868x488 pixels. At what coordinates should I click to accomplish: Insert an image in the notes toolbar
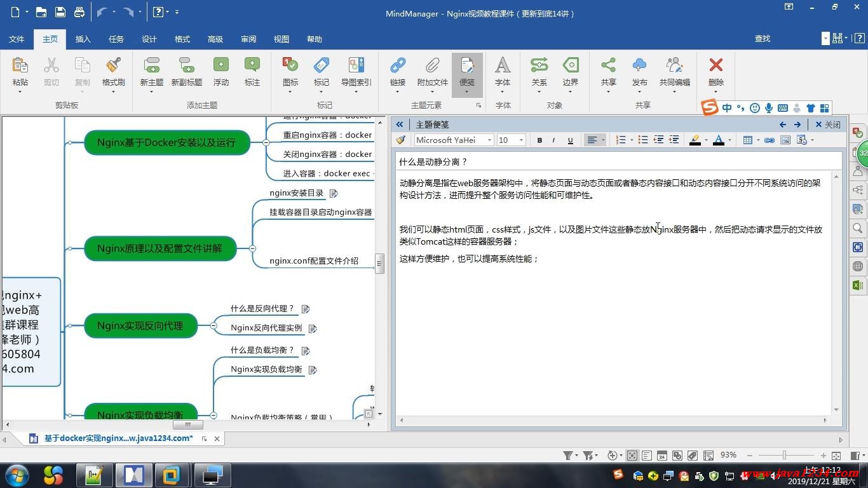pos(785,140)
